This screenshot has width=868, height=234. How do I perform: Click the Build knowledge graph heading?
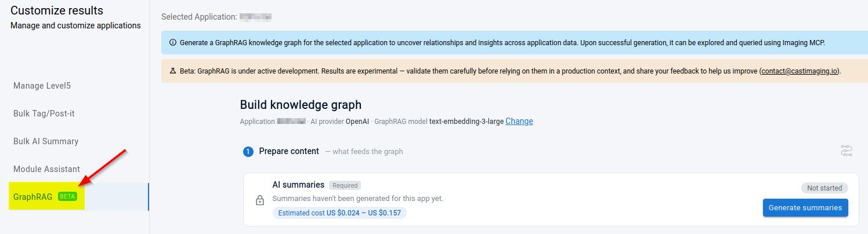301,105
